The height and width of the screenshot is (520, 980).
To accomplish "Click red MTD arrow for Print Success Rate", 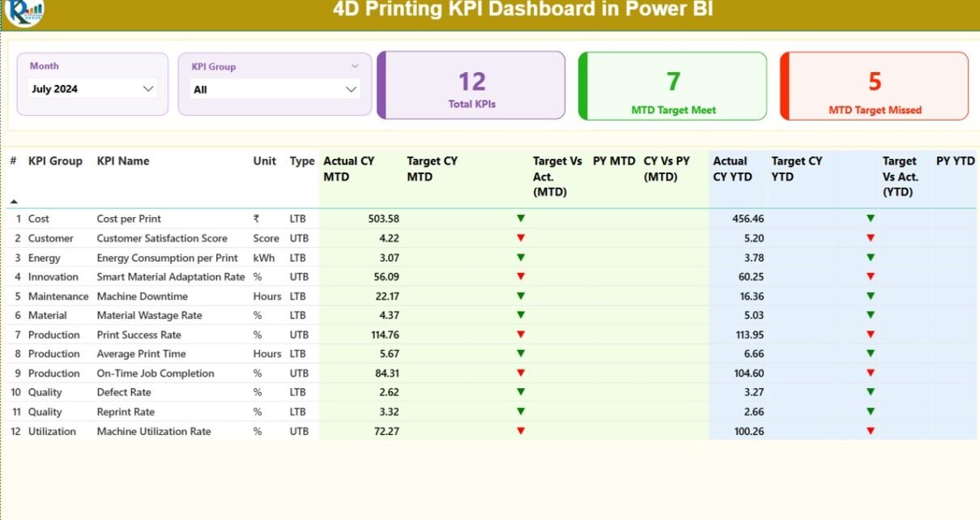I will [x=521, y=335].
